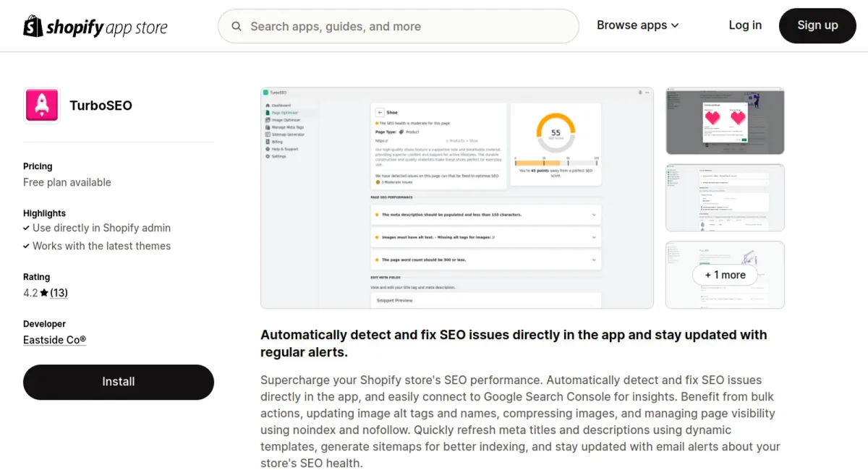Click the Free plan available text
This screenshot has height=470, width=868.
[x=67, y=182]
